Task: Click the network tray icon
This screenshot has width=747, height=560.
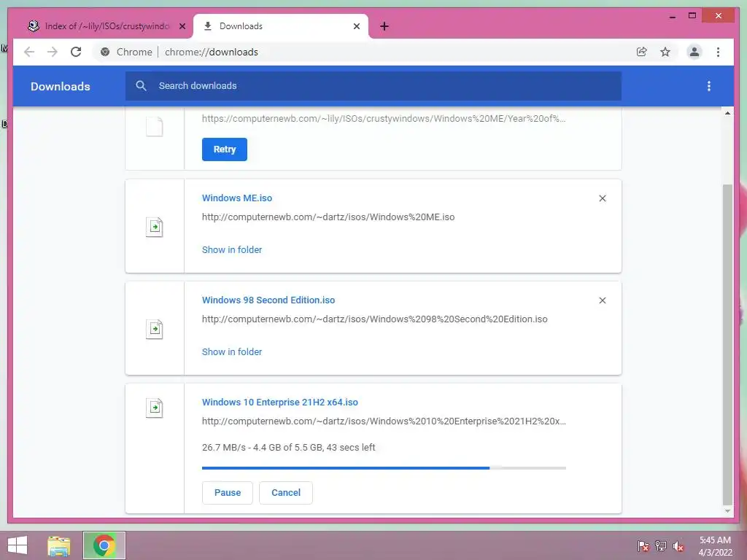Action: [x=661, y=546]
